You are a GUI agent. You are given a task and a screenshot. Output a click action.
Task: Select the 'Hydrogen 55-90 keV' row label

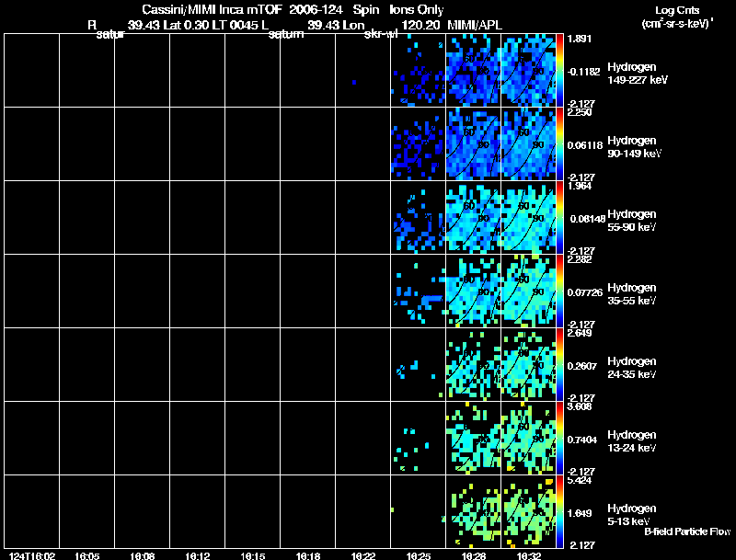(632, 221)
